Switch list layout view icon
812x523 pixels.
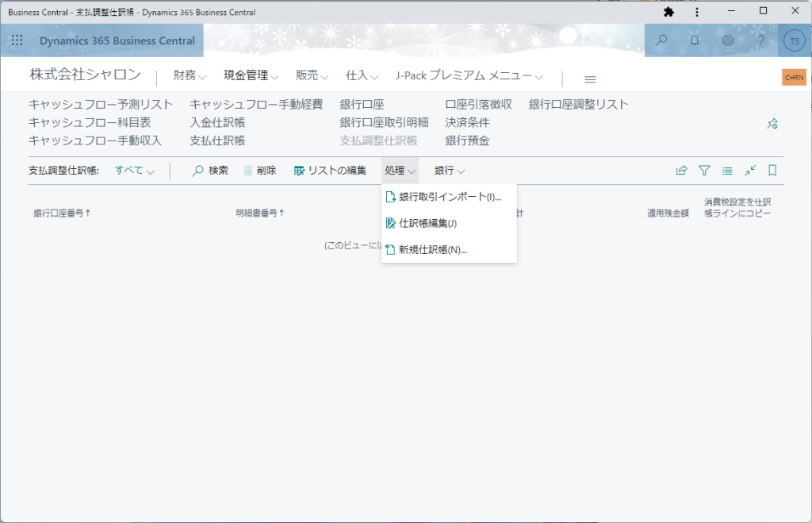[x=727, y=171]
